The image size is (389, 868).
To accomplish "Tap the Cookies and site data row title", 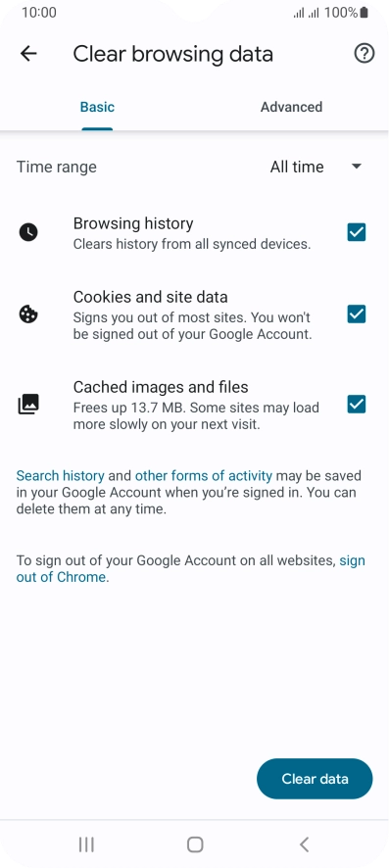I will tap(151, 297).
